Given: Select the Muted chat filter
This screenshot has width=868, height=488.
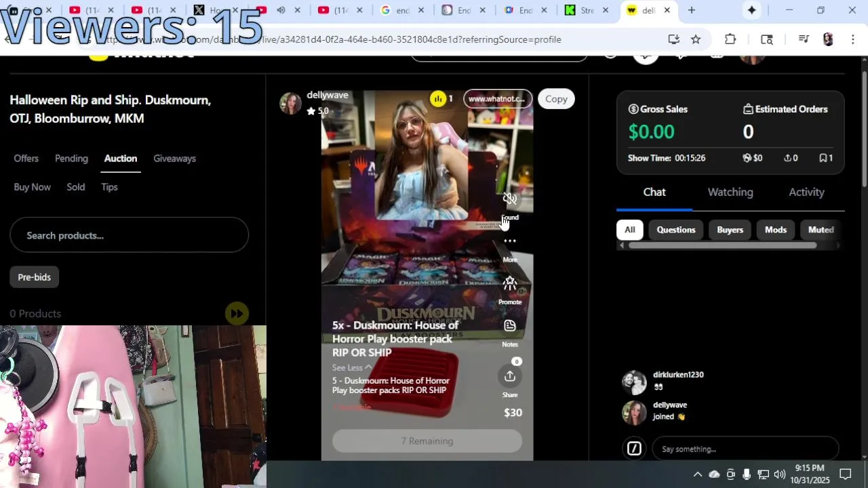Looking at the screenshot, I should pos(821,230).
